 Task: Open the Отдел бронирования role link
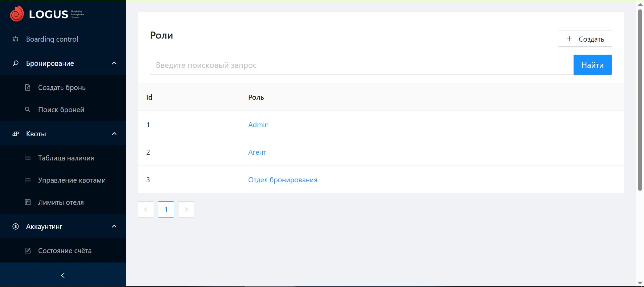pyautogui.click(x=282, y=180)
